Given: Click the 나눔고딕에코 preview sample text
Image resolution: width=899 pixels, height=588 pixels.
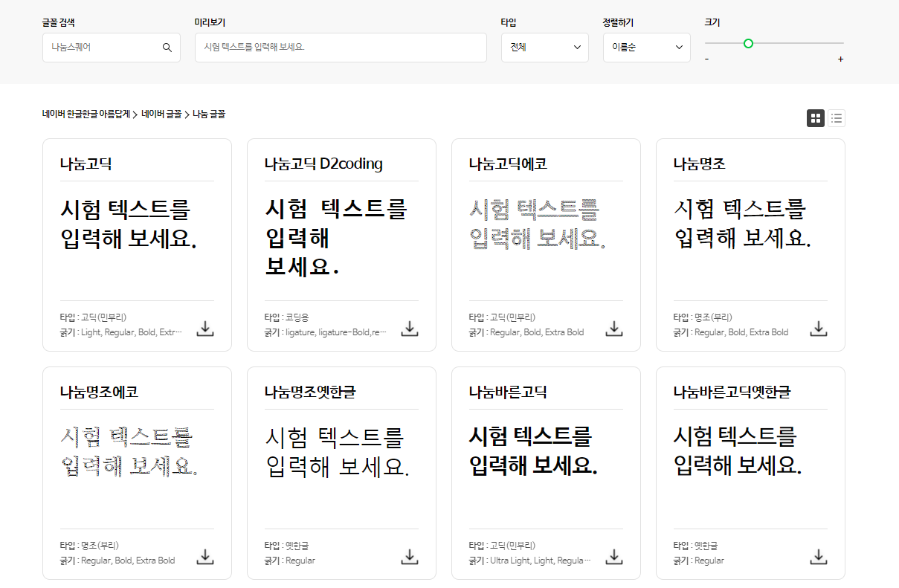Looking at the screenshot, I should [x=537, y=224].
